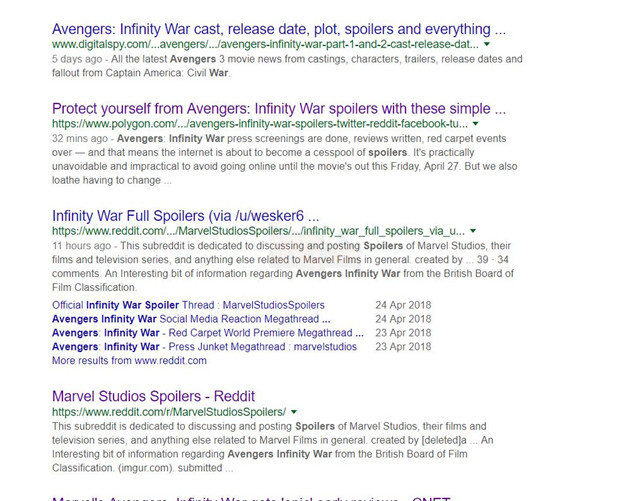Click 'More results from www.reddit.com'
This screenshot has height=501, width=630.
point(129,360)
